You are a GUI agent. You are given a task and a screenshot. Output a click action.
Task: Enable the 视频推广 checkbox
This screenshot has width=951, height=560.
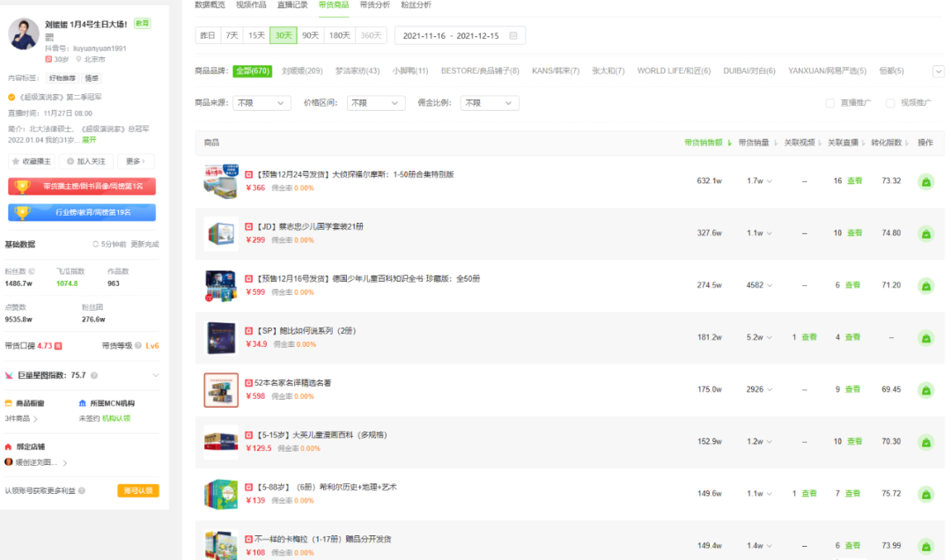coord(890,103)
